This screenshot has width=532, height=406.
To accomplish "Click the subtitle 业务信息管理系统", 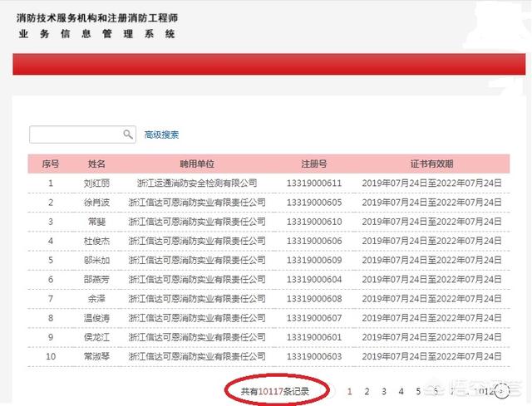I will (x=97, y=34).
